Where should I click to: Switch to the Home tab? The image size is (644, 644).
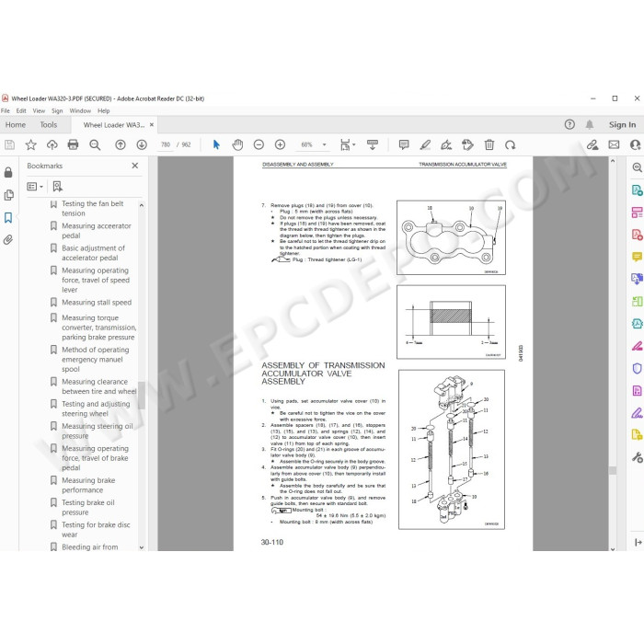click(x=16, y=125)
